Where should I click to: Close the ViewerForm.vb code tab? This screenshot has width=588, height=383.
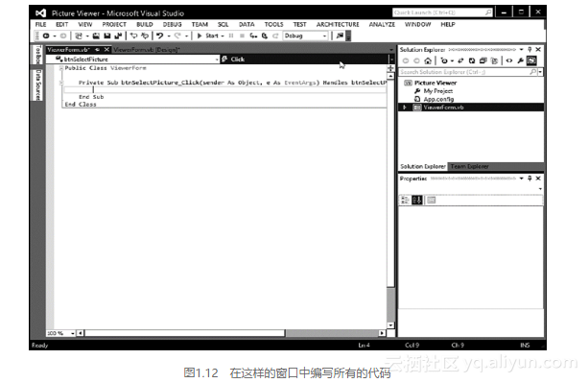106,50
